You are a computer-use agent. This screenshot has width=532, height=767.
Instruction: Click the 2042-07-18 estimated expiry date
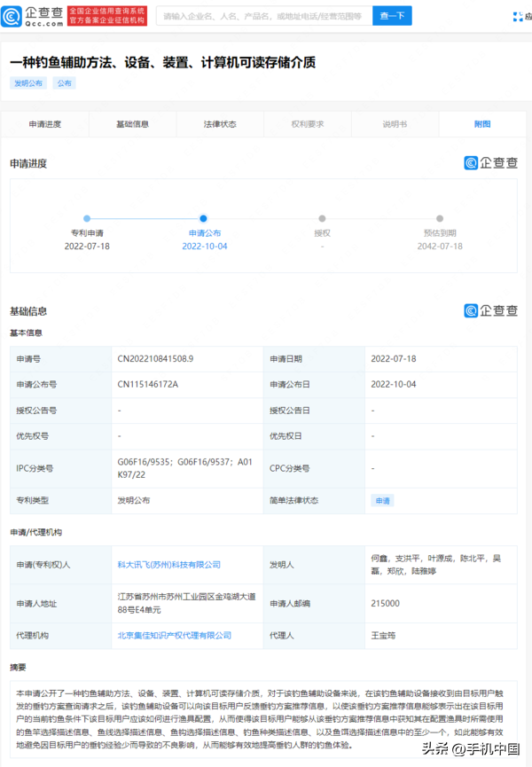440,247
